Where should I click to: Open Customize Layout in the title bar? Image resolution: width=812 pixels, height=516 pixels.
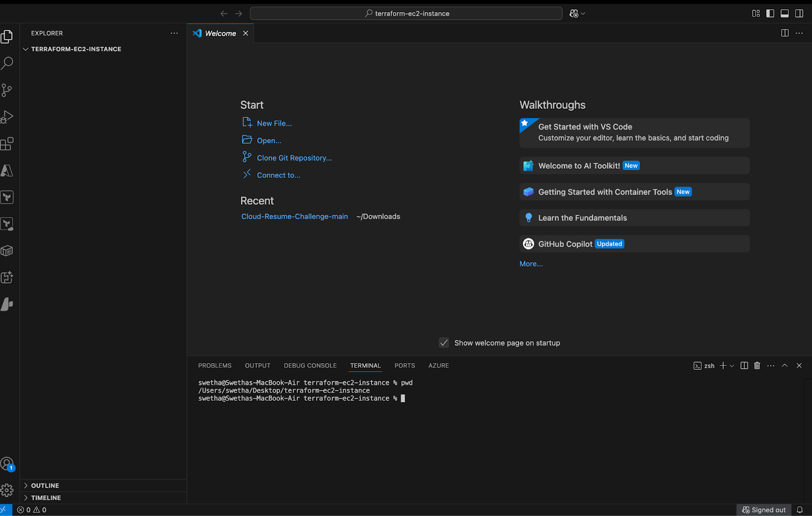[x=756, y=14]
